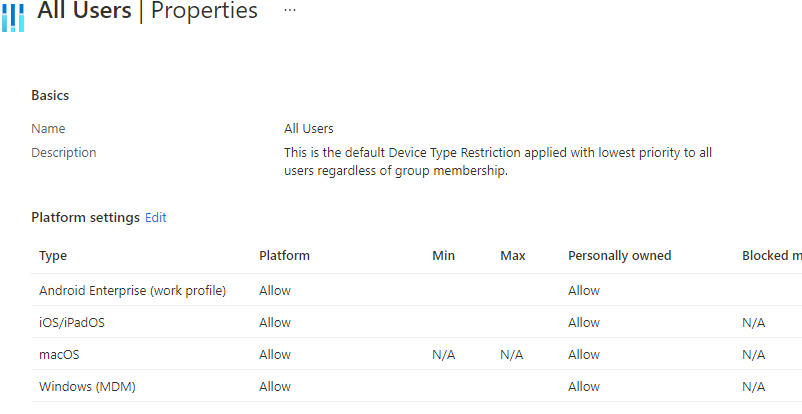The height and width of the screenshot is (414, 802).
Task: Select the macOS row label
Action: click(x=59, y=354)
